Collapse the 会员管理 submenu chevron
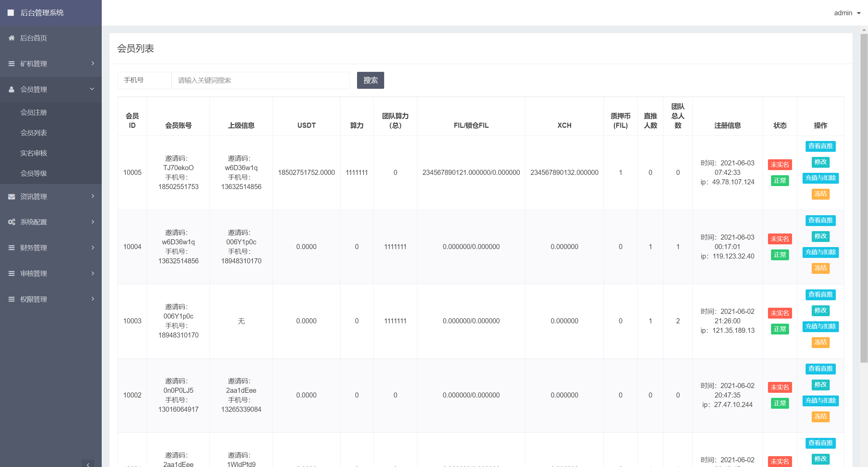The width and height of the screenshot is (868, 467). coord(92,89)
